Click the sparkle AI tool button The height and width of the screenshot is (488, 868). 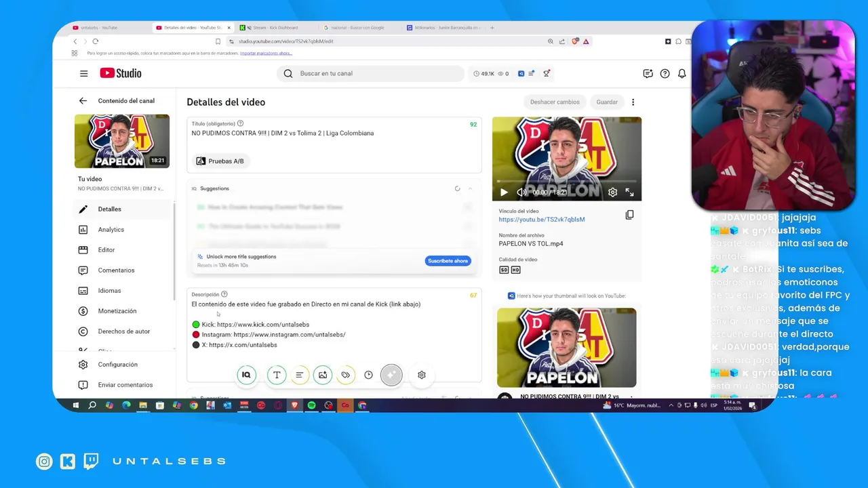391,375
